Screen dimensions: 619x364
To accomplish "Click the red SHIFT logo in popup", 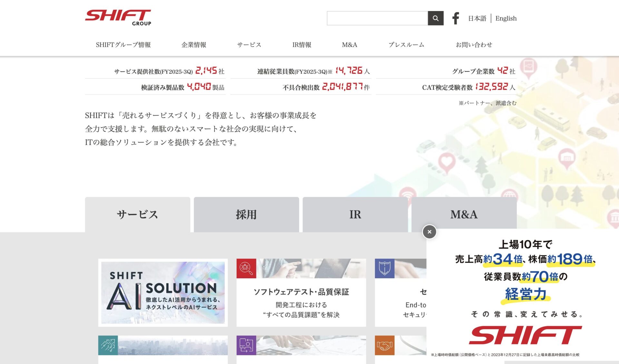I will tap(525, 335).
